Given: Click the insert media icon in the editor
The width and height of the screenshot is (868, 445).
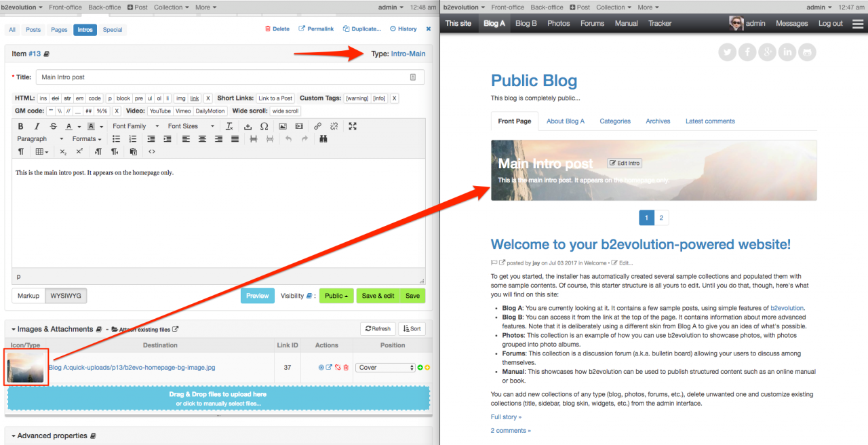Looking at the screenshot, I should pos(299,126).
